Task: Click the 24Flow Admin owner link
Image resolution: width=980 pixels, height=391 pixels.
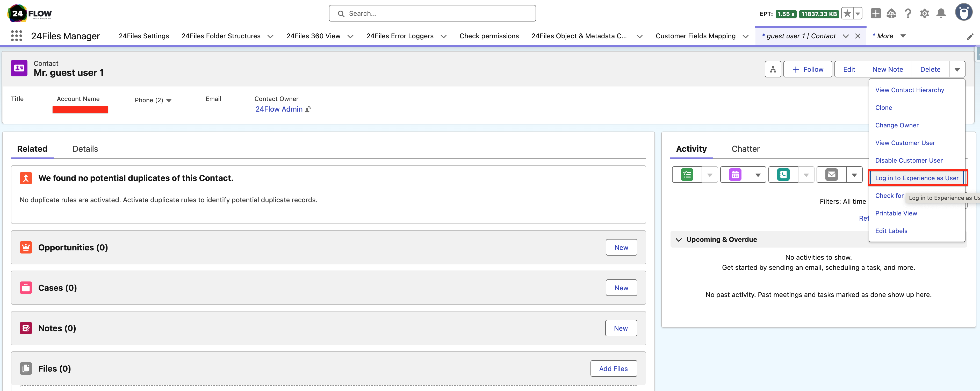Action: pos(279,109)
